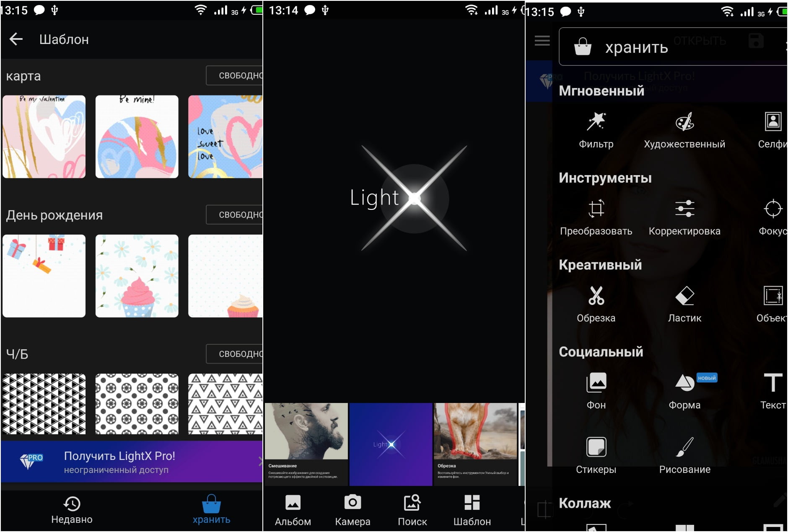Select the outlined triangles pattern
The image size is (788, 532).
226,404
